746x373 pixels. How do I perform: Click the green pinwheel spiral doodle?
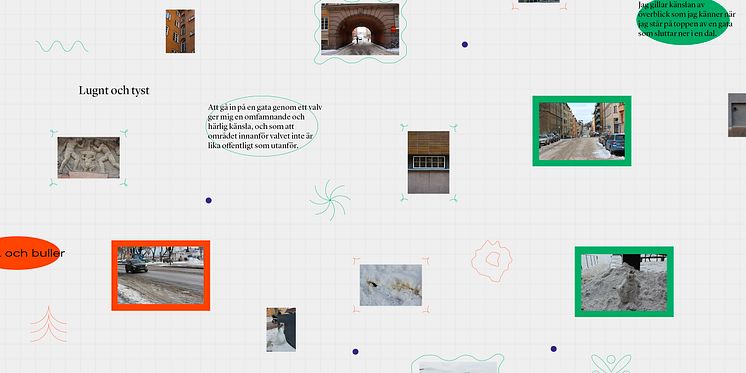(330, 200)
